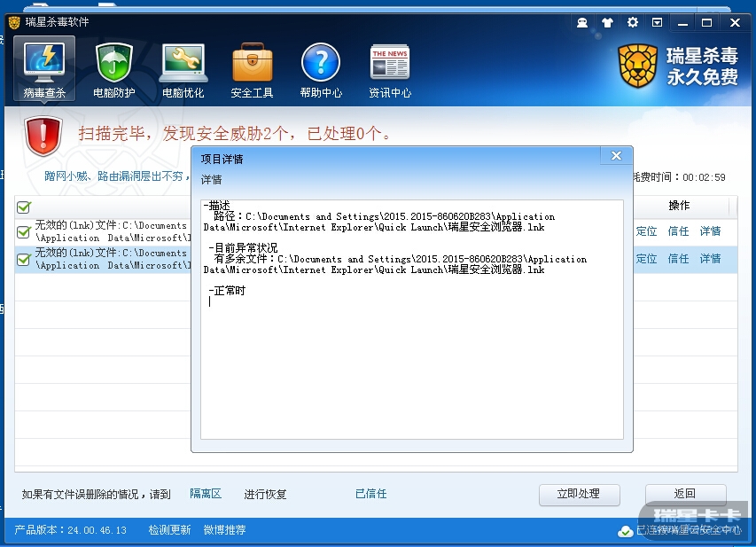This screenshot has width=756, height=547.
Task: Click the Rising shield icon in title bar
Action: tap(14, 22)
